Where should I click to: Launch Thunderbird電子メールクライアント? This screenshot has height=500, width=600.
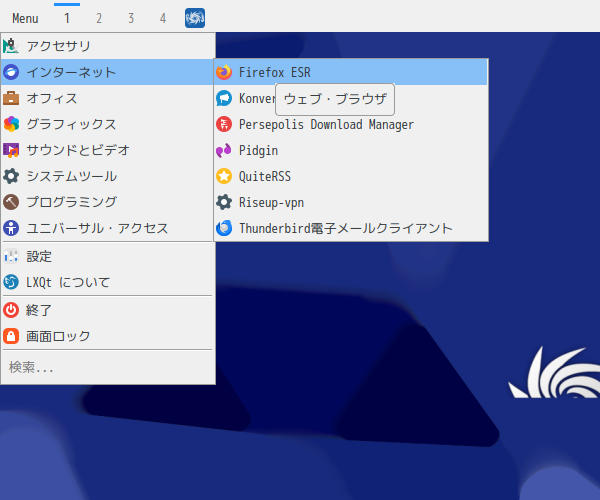351,228
